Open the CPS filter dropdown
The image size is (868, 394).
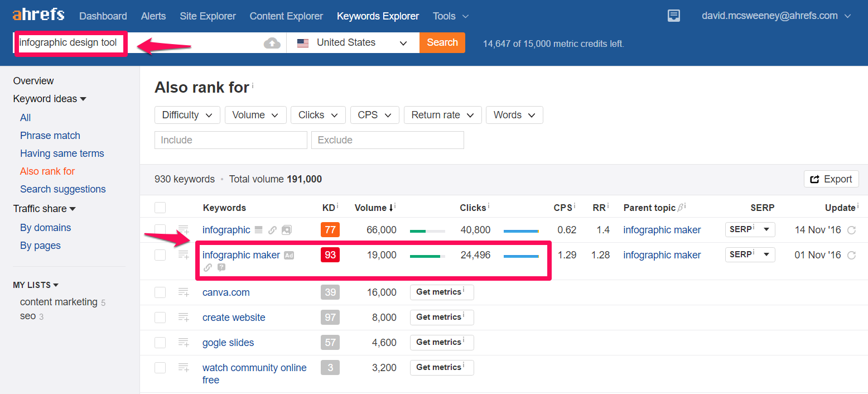click(375, 115)
